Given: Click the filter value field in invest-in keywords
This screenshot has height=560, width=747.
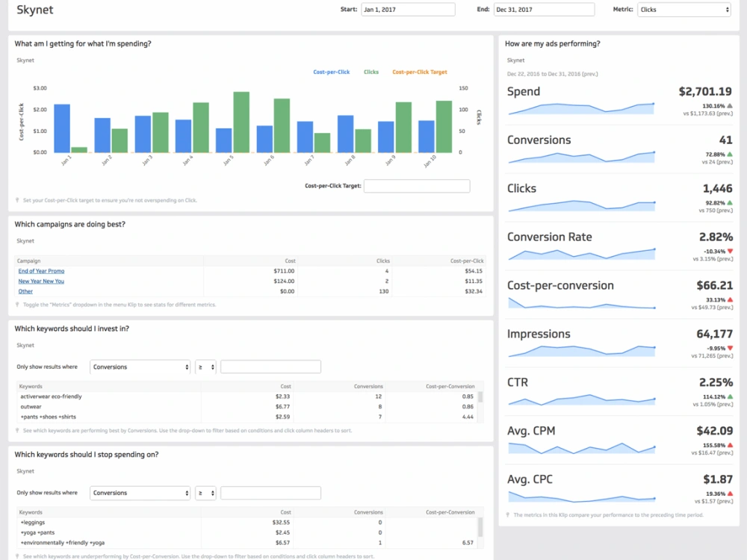Looking at the screenshot, I should coord(270,367).
